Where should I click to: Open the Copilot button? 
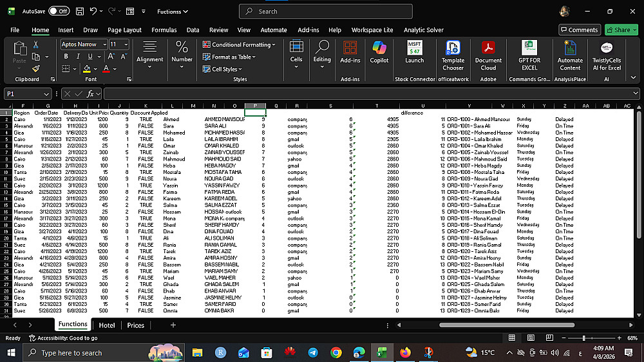coord(379,52)
